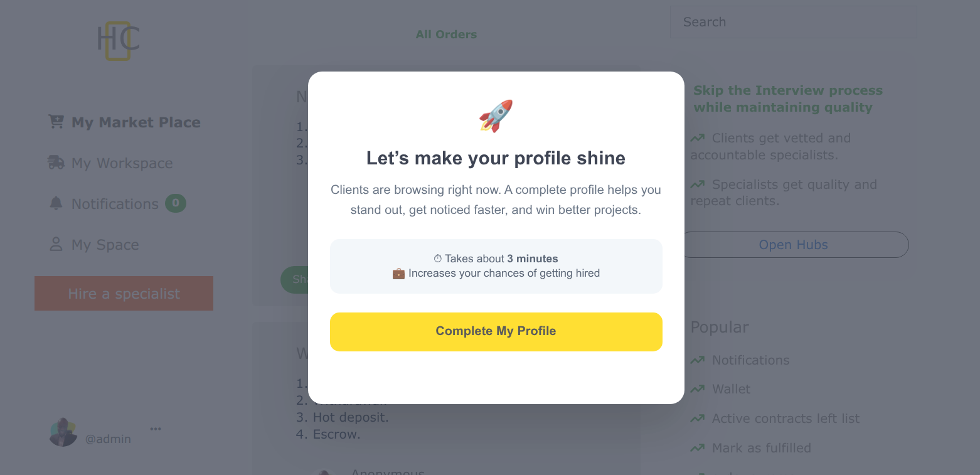The width and height of the screenshot is (980, 475).
Task: Open the @admin account menu
Action: point(109,439)
